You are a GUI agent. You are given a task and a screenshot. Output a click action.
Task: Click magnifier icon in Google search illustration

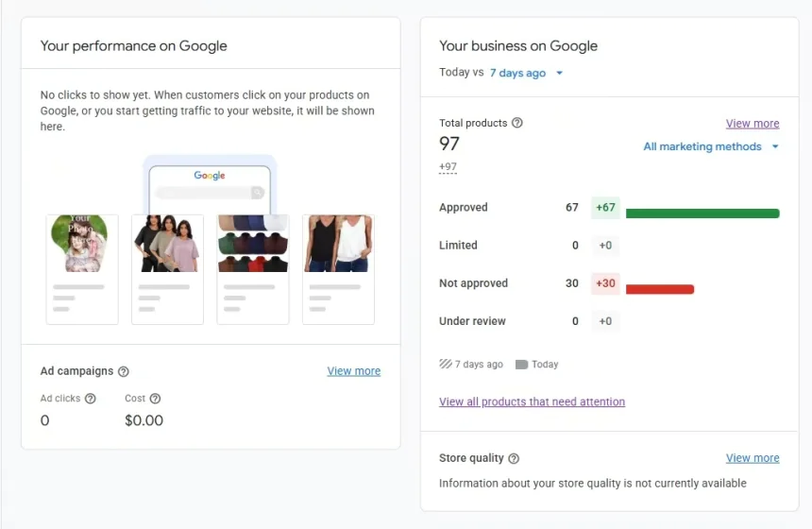coord(257,193)
